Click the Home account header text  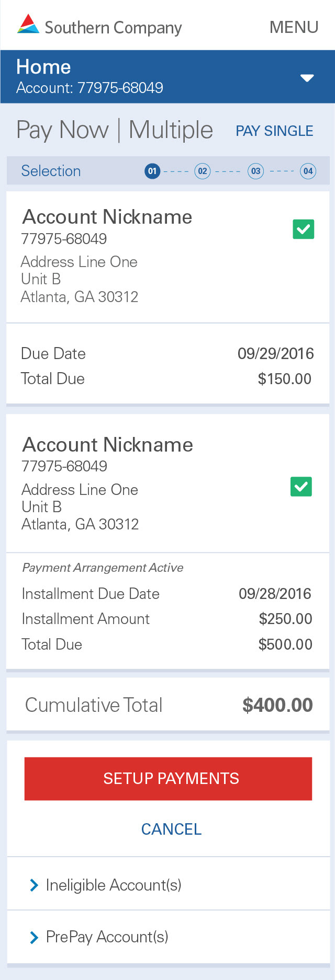click(x=90, y=76)
